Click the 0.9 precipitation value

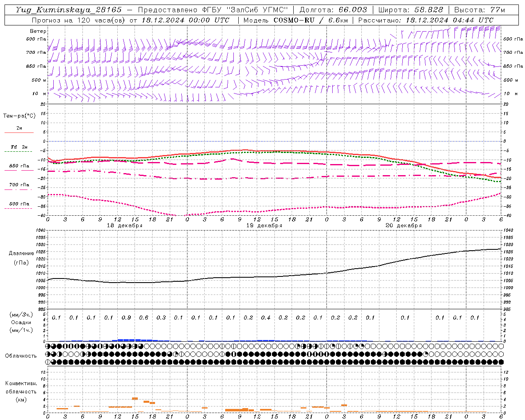126,317
